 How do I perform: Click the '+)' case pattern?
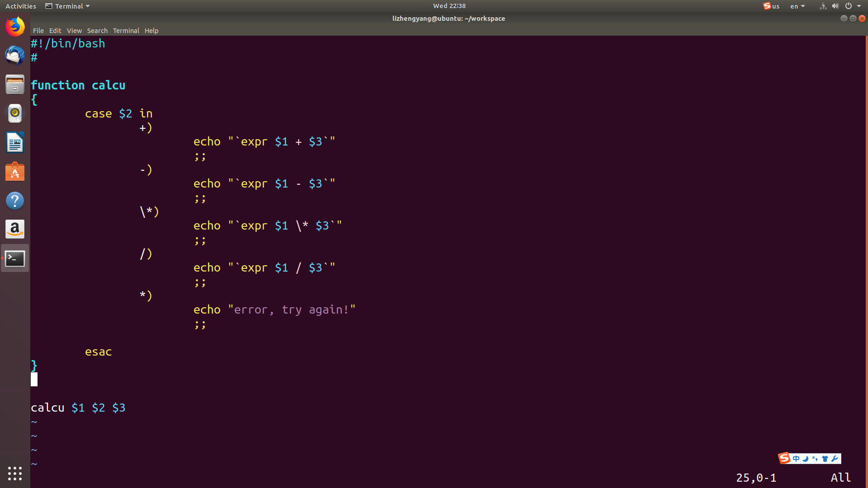(x=146, y=128)
